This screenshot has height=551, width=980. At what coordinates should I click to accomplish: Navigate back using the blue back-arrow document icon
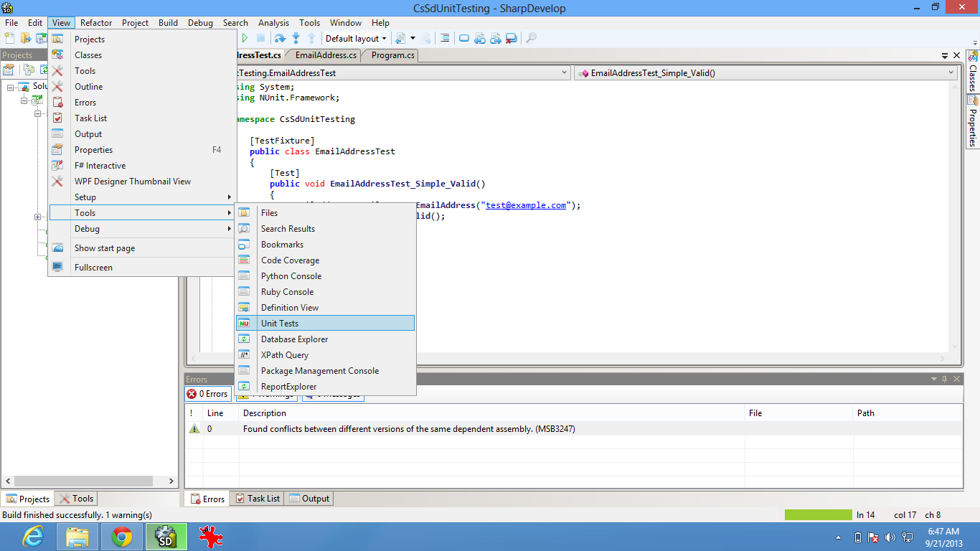click(480, 38)
